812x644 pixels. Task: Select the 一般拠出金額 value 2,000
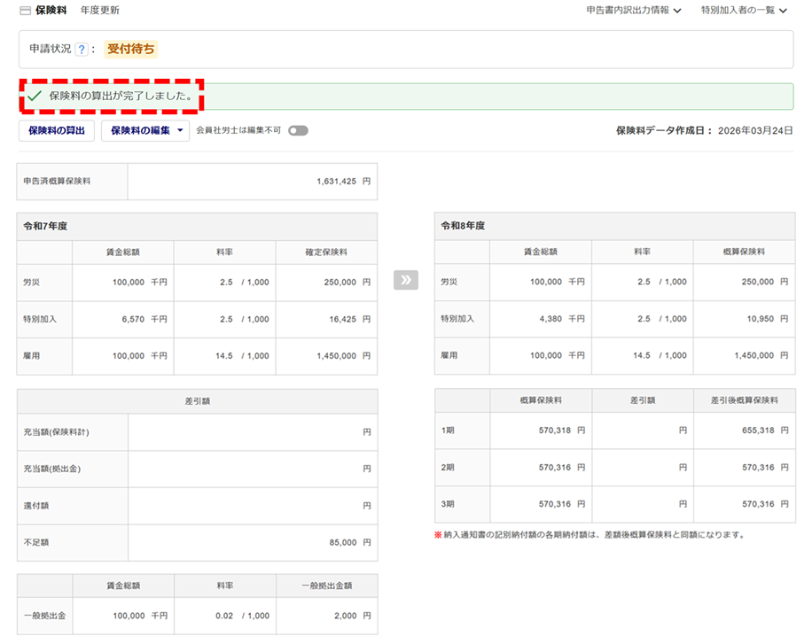[345, 616]
